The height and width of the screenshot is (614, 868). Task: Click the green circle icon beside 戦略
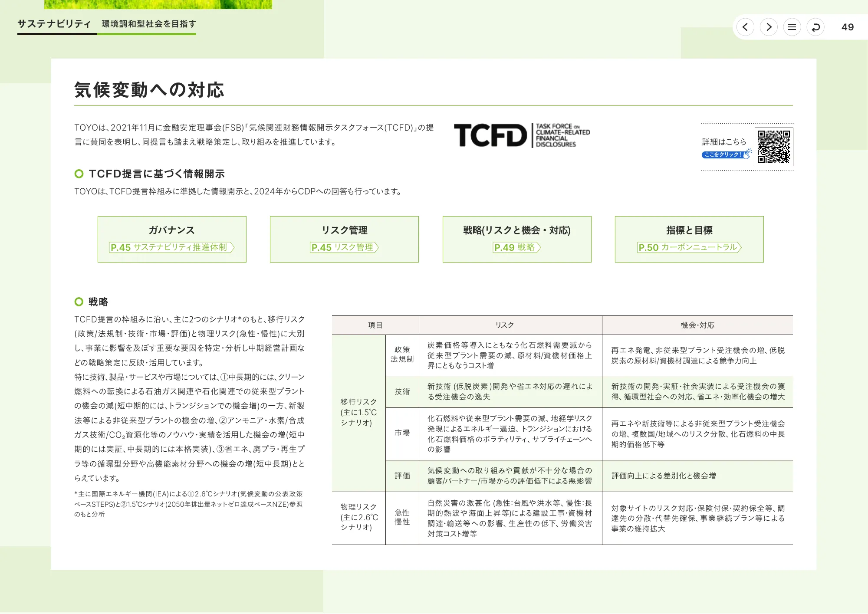tap(78, 301)
